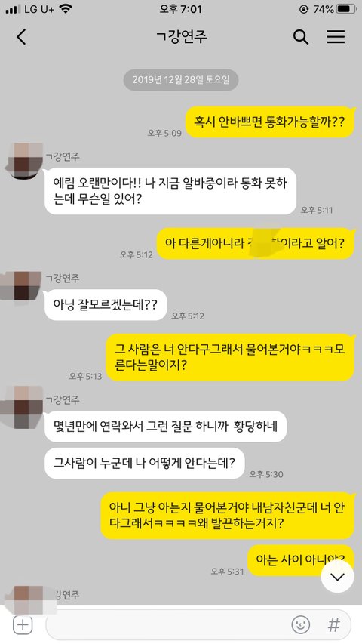
Task: Tap the bubble 그사람이 누군데 나 어떻게 안다는데
Action: 145,464
